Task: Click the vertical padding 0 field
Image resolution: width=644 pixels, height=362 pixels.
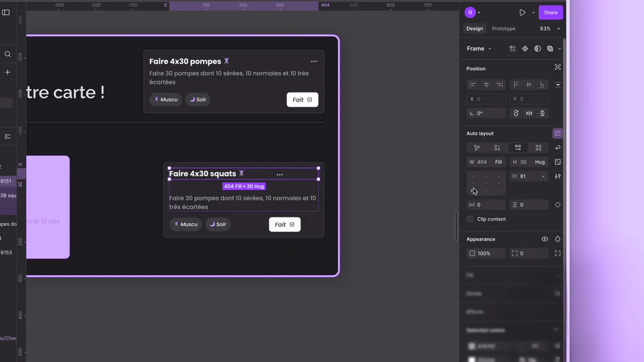Action: (x=529, y=205)
